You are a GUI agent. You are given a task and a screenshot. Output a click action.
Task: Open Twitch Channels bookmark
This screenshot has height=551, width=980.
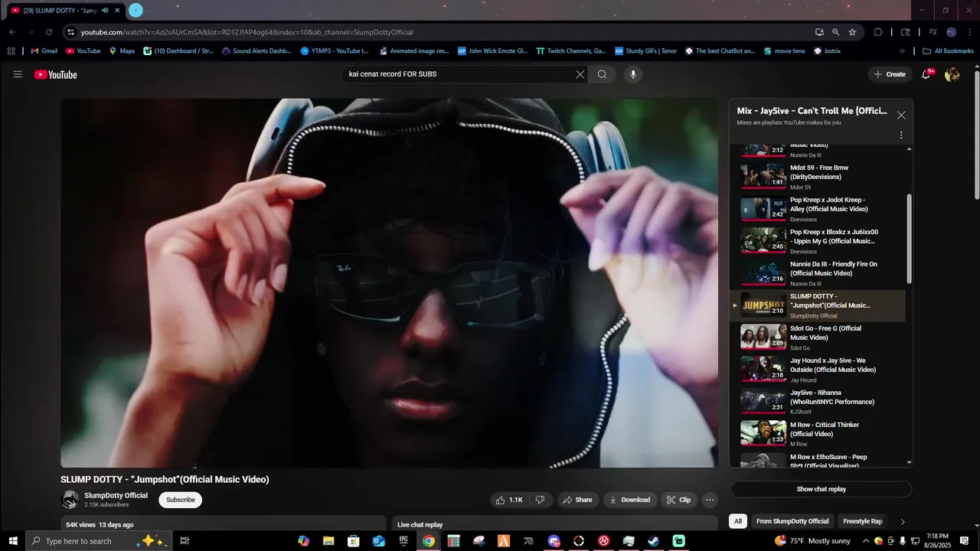[x=571, y=51]
